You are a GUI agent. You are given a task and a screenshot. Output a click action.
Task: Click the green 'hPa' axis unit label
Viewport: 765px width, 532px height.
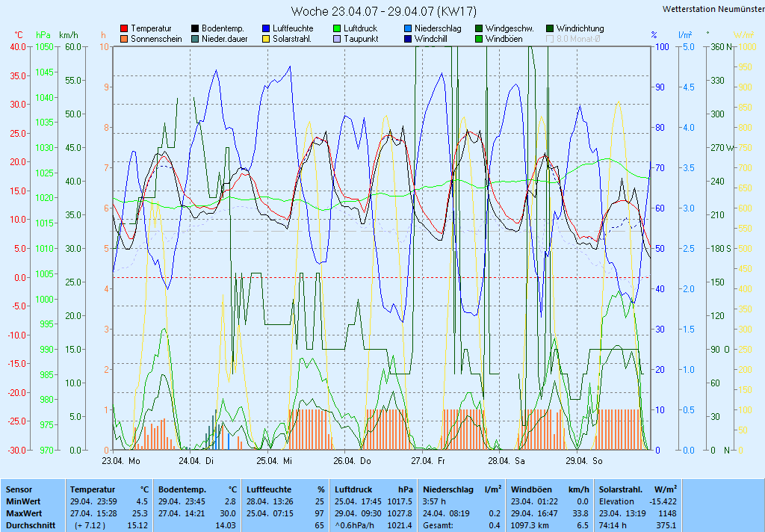43,35
